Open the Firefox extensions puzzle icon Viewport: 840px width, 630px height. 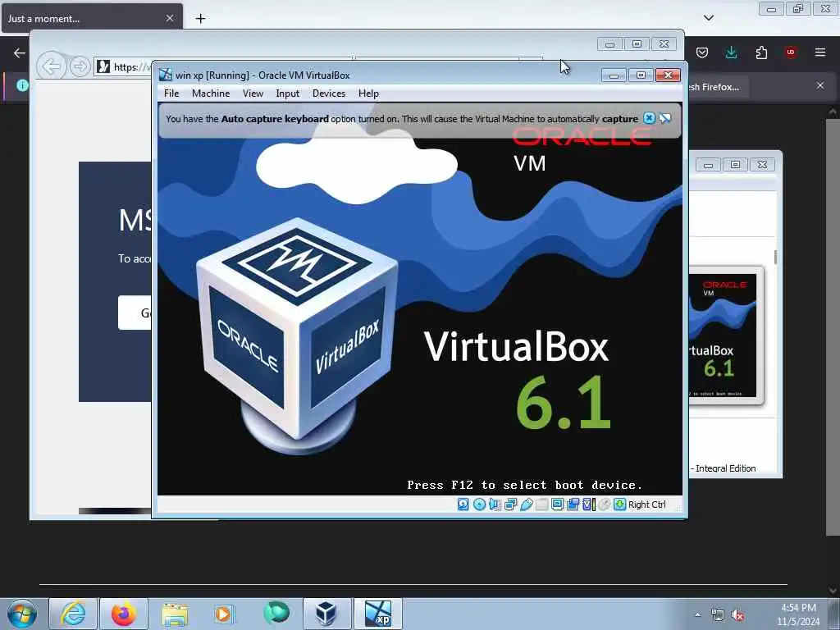[761, 52]
